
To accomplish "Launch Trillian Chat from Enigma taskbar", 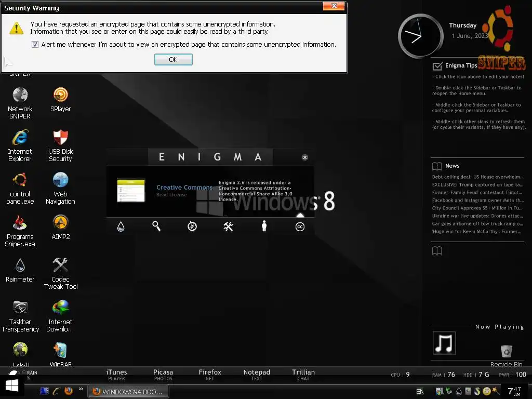I will 303,375.
